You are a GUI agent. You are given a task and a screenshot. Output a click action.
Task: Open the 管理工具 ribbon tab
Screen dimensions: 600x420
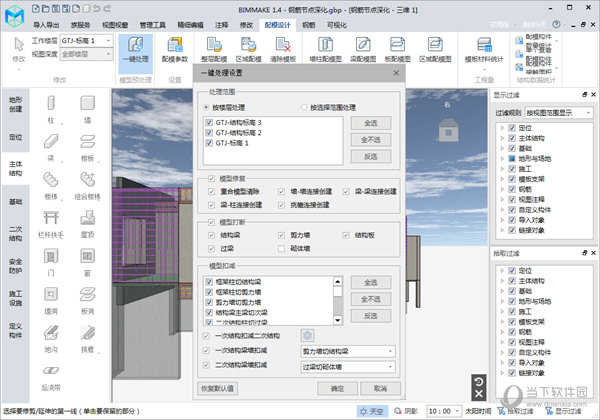tap(152, 25)
